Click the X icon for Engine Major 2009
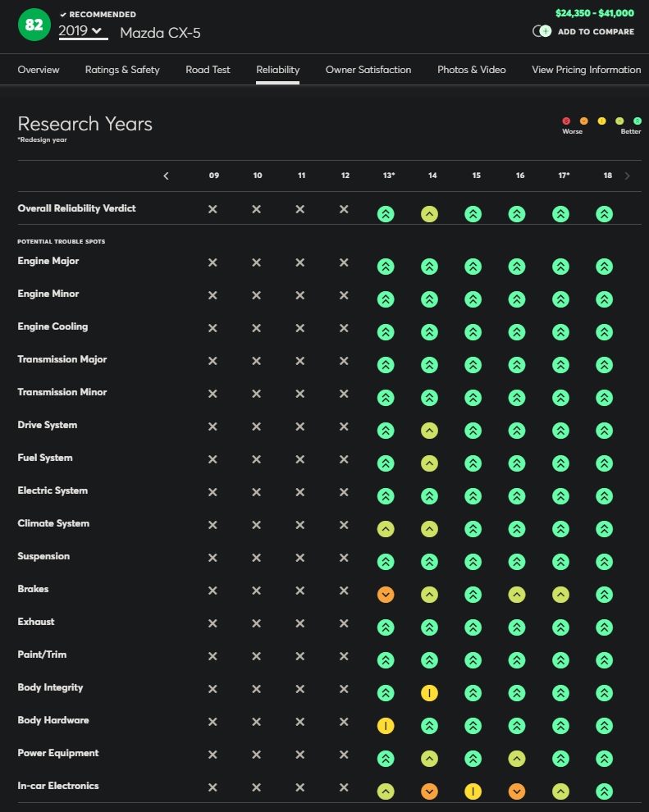The image size is (649, 812). coord(213,262)
